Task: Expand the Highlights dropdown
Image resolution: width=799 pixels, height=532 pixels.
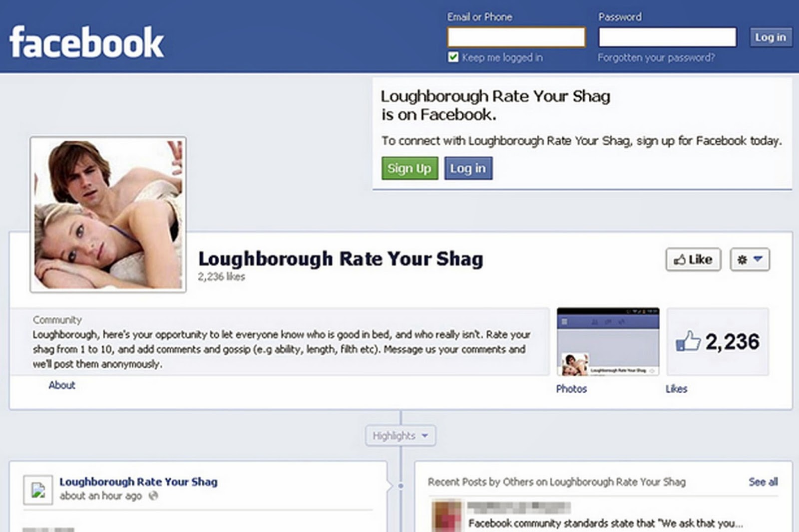Action: tap(400, 436)
